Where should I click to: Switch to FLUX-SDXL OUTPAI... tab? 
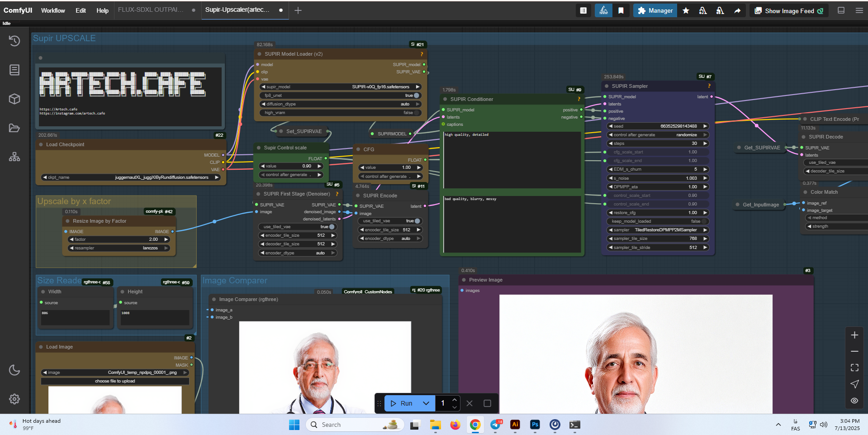(151, 10)
